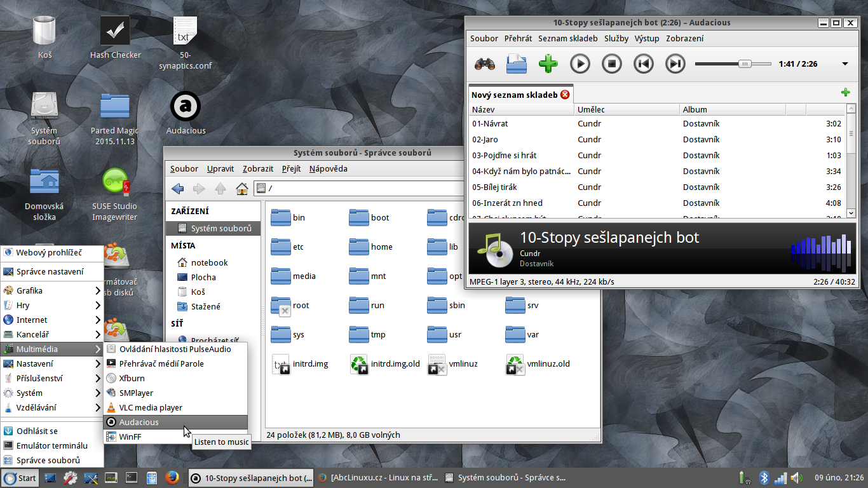Screen dimensions: 868x488
Task: Click the Bluetooth tray icon
Action: [x=764, y=478]
